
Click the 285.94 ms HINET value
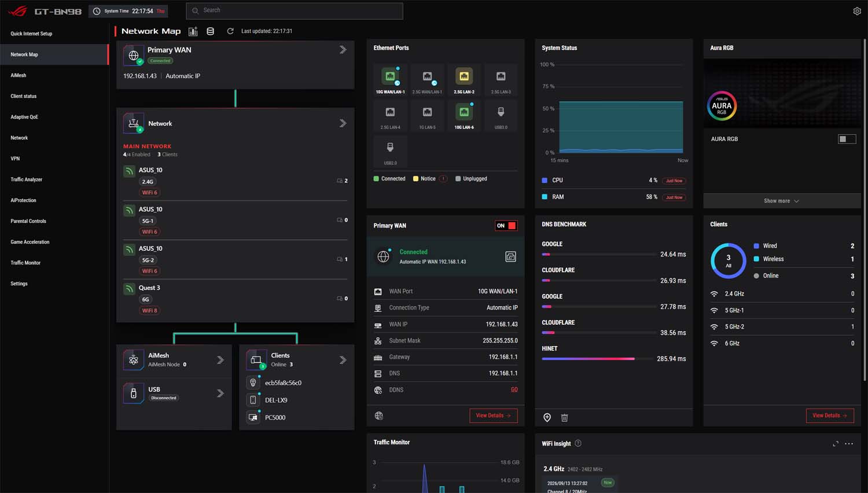(x=671, y=359)
